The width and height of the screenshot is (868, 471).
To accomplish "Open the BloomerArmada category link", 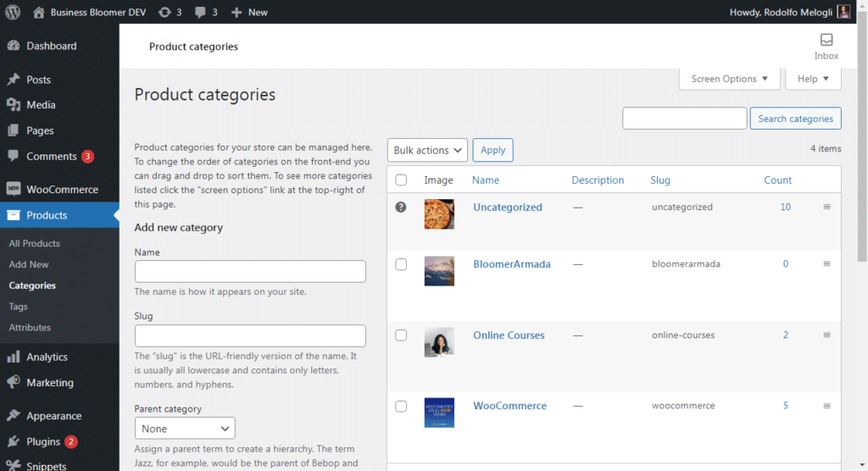I will 512,264.
